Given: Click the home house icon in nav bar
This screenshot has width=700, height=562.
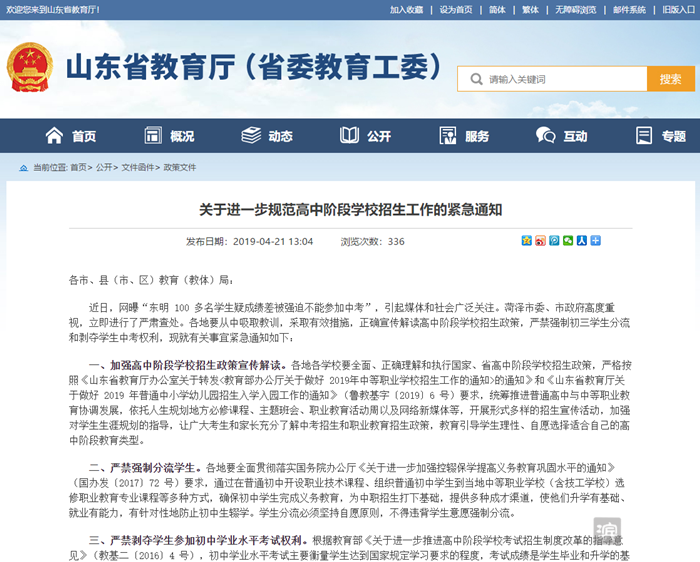Looking at the screenshot, I should (54, 136).
